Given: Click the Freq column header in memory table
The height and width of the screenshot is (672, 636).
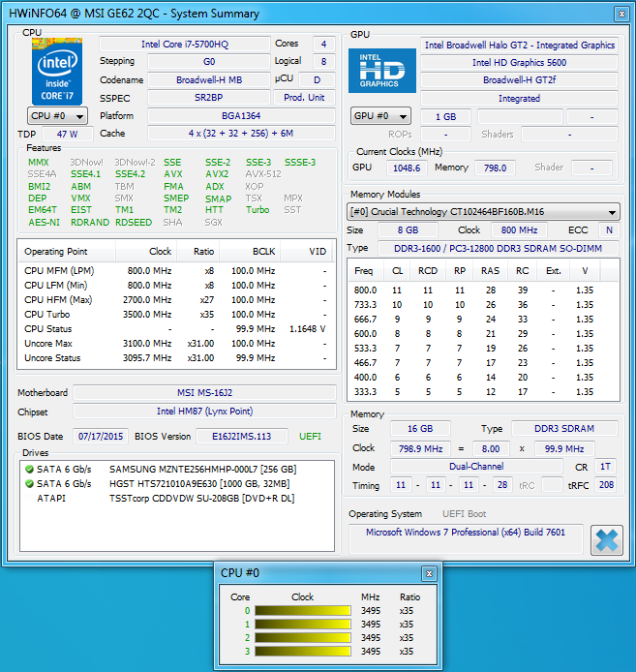Looking at the screenshot, I should pos(364,271).
